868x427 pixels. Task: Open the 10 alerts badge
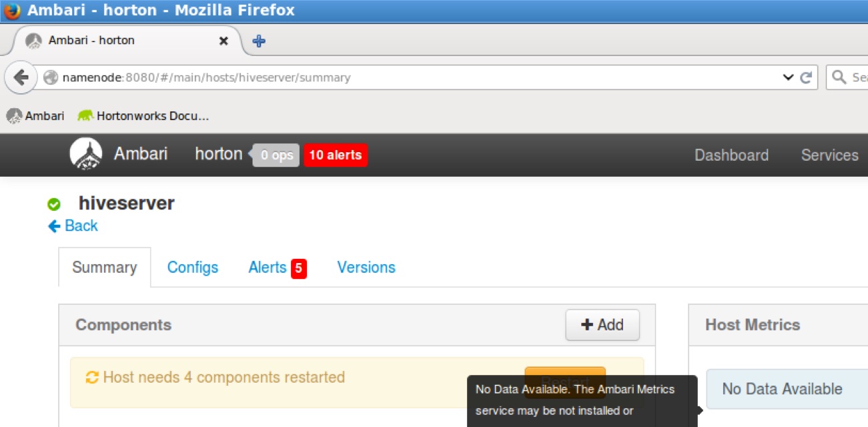point(335,155)
